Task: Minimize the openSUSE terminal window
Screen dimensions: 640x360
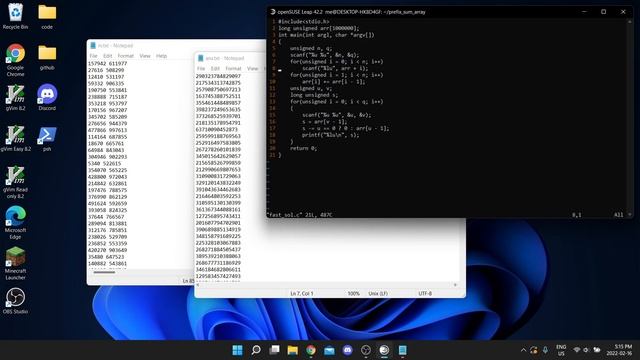Action: pyautogui.click(x=584, y=12)
